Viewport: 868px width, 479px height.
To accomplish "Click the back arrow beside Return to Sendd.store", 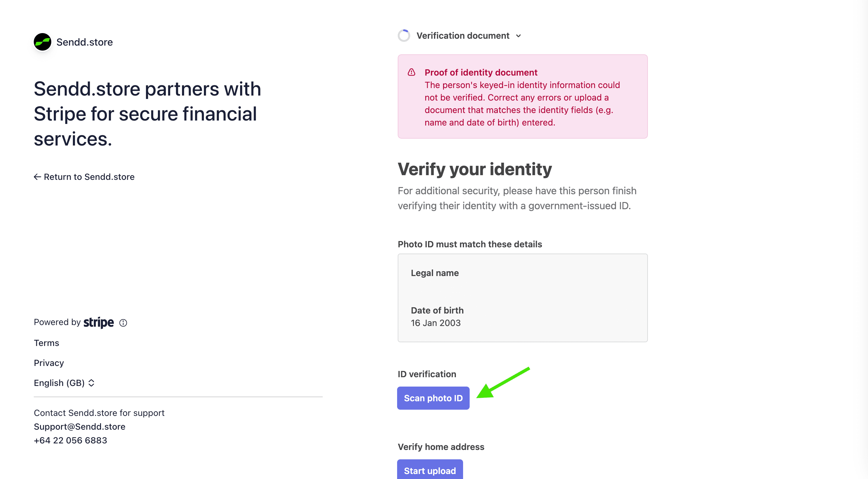I will coord(38,177).
